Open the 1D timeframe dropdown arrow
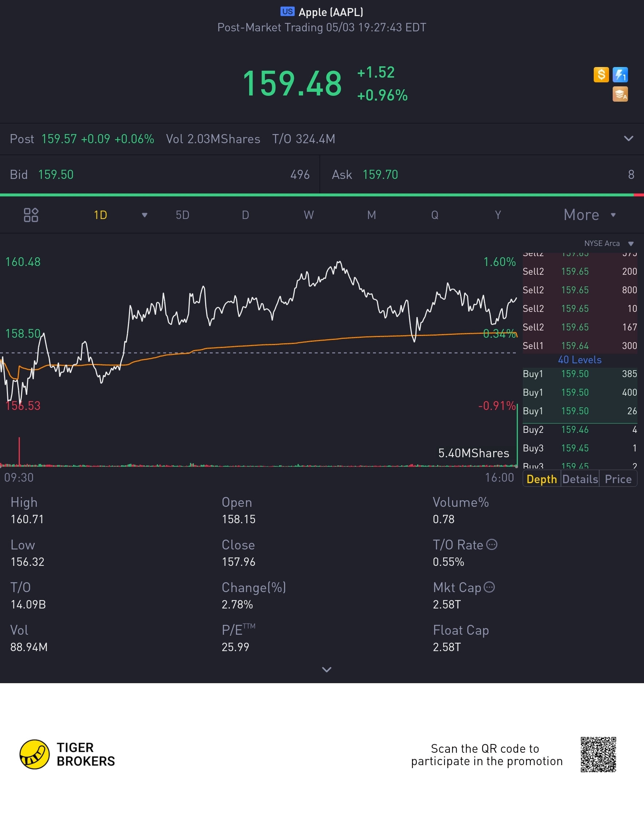The height and width of the screenshot is (826, 644). click(x=145, y=215)
